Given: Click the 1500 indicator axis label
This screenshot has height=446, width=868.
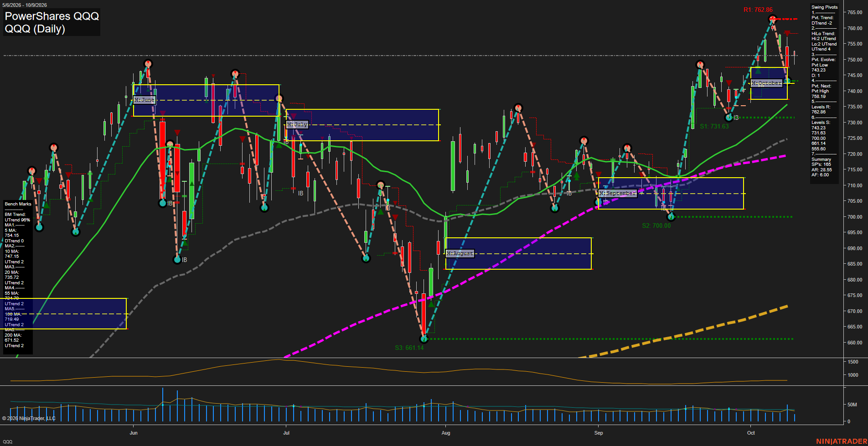Looking at the screenshot, I should tap(853, 362).
